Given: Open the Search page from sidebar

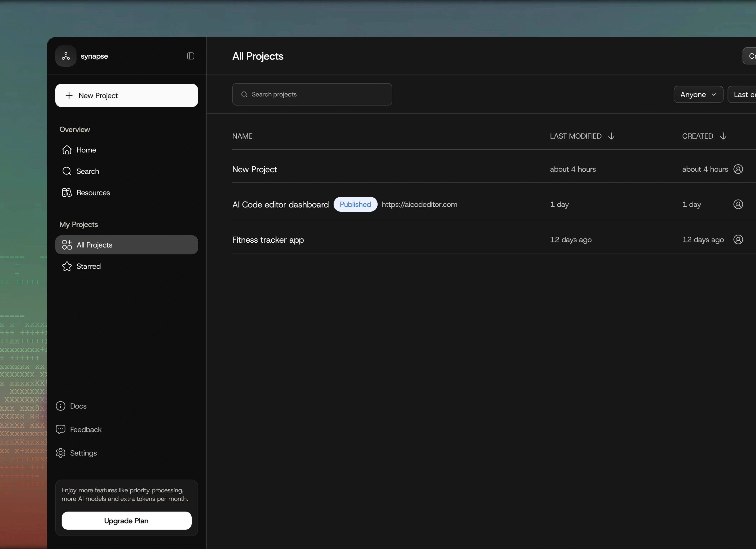Looking at the screenshot, I should click(127, 171).
